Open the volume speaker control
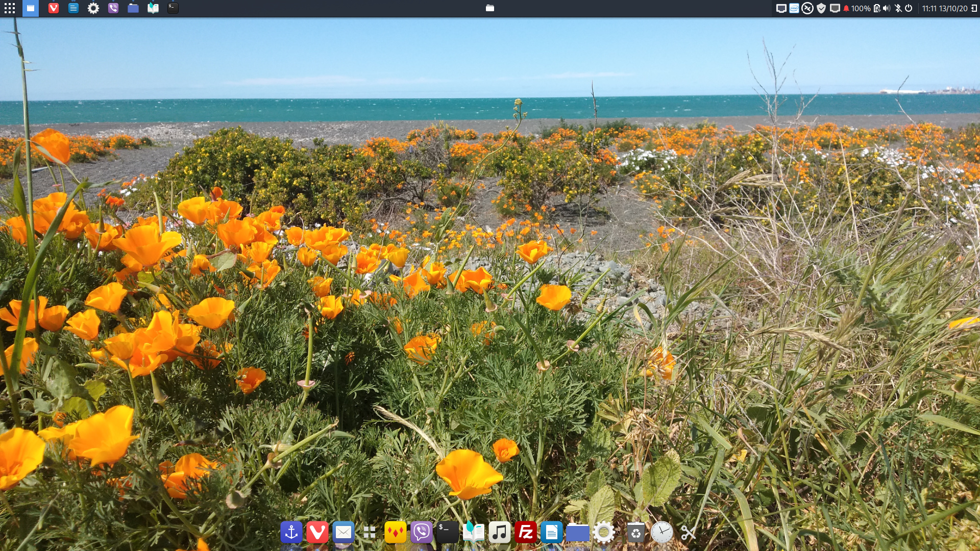980x551 pixels. click(887, 8)
